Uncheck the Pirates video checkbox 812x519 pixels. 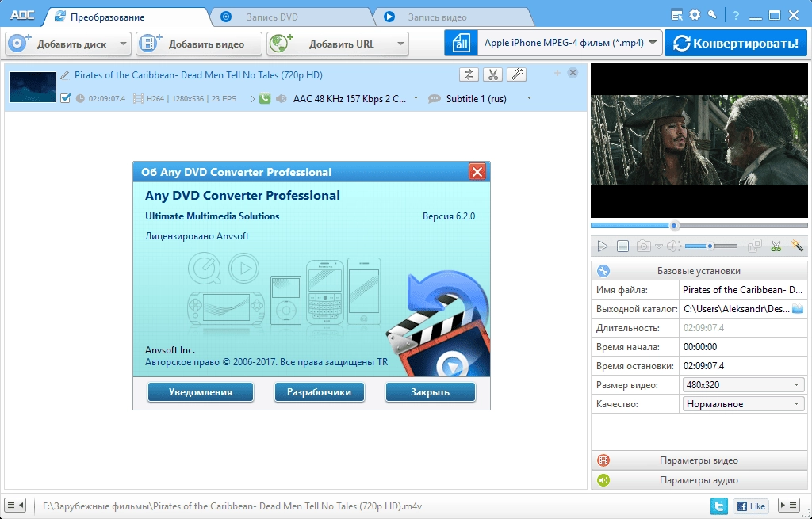pyautogui.click(x=65, y=97)
